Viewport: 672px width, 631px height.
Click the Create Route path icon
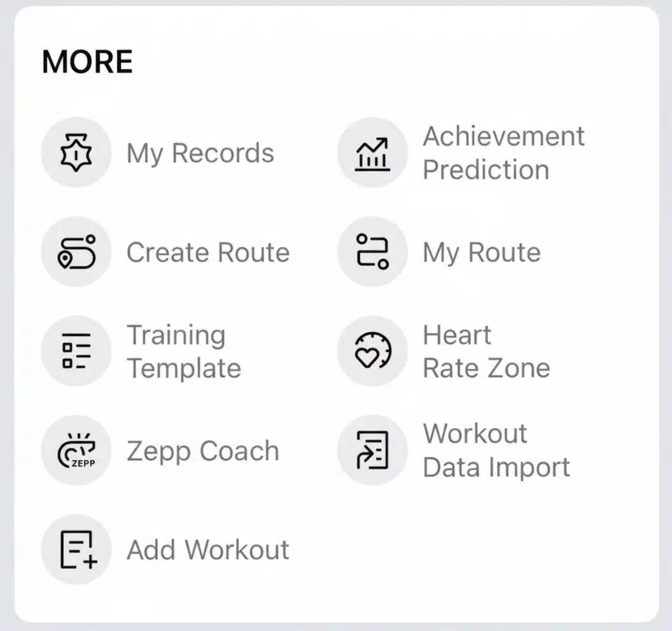click(x=76, y=251)
